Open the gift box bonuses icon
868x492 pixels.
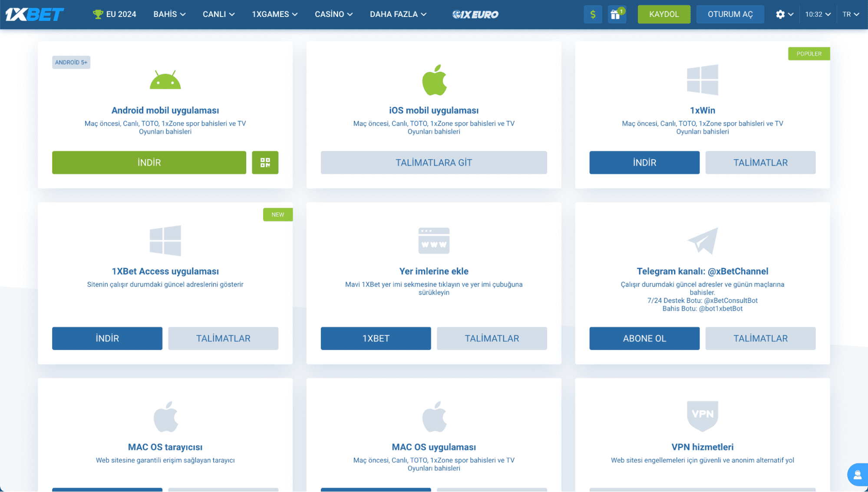tap(616, 14)
